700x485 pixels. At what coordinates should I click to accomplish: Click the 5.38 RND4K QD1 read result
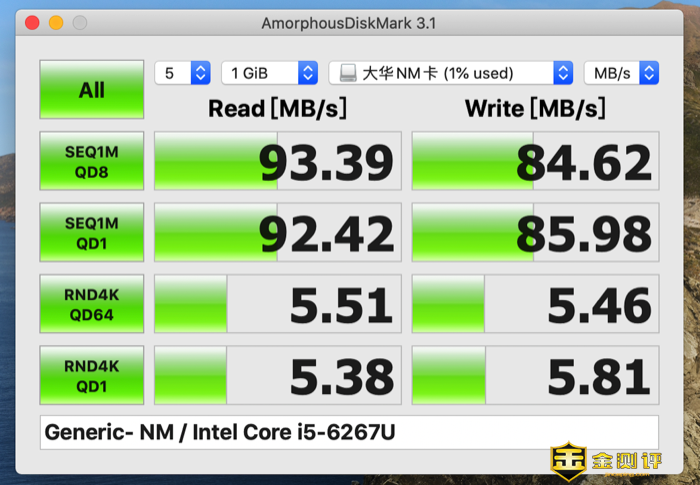point(278,375)
